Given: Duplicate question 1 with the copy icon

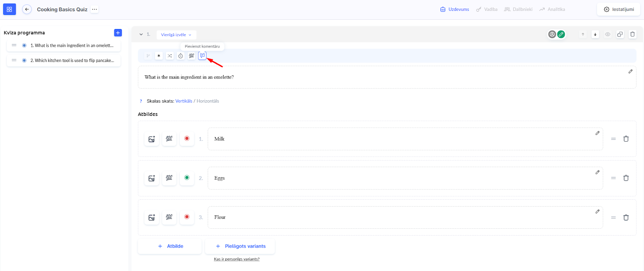Looking at the screenshot, I should point(620,34).
